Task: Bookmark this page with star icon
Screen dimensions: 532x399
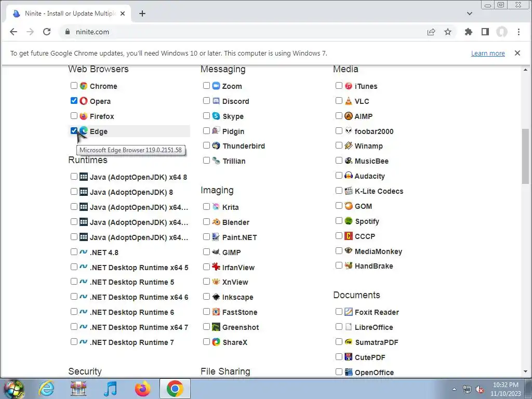Action: tap(448, 32)
